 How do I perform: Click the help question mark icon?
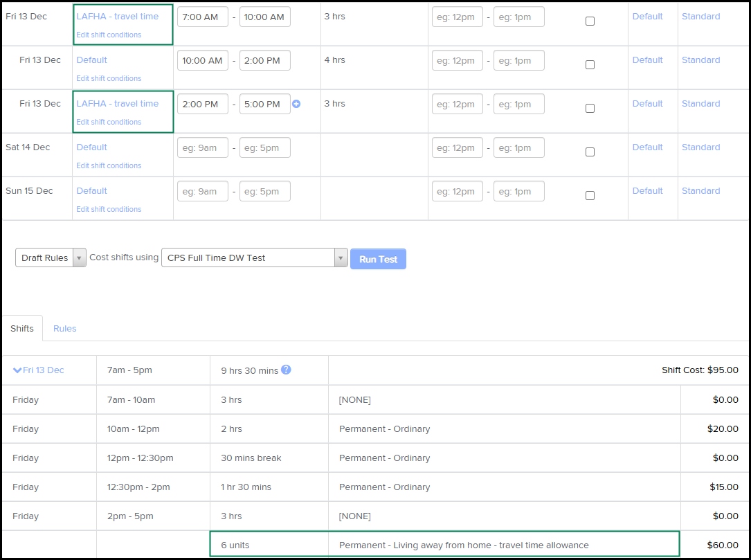click(286, 370)
